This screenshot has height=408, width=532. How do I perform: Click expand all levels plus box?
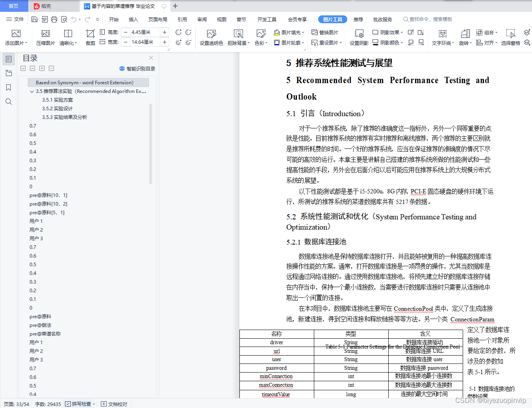[x=42, y=69]
